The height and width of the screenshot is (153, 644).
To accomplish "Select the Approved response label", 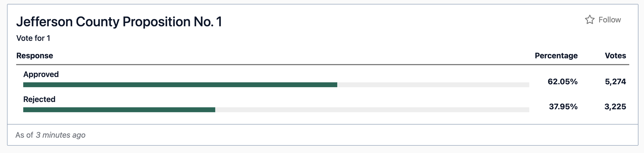I will pyautogui.click(x=41, y=74).
